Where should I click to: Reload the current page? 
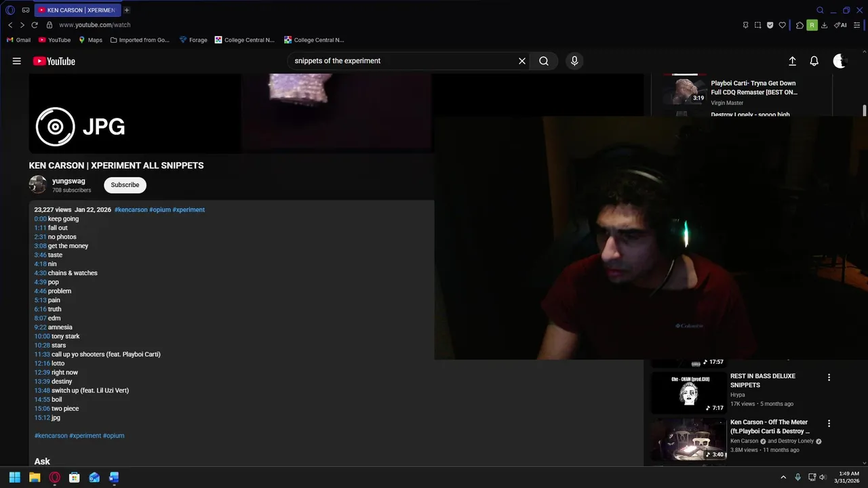(x=35, y=25)
